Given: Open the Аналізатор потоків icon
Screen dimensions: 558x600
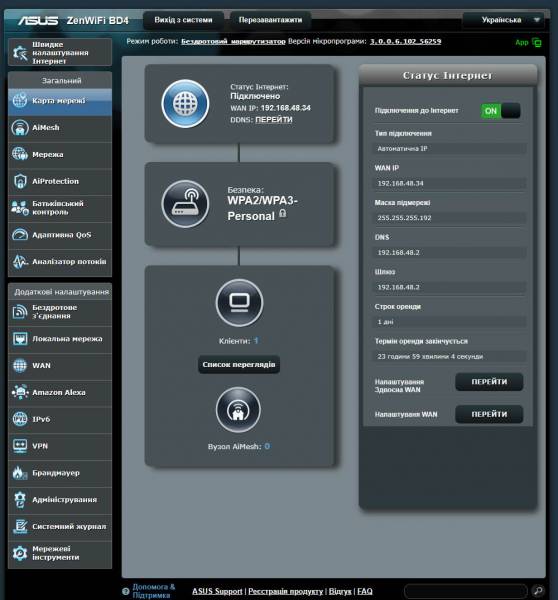Looking at the screenshot, I should click(20, 262).
